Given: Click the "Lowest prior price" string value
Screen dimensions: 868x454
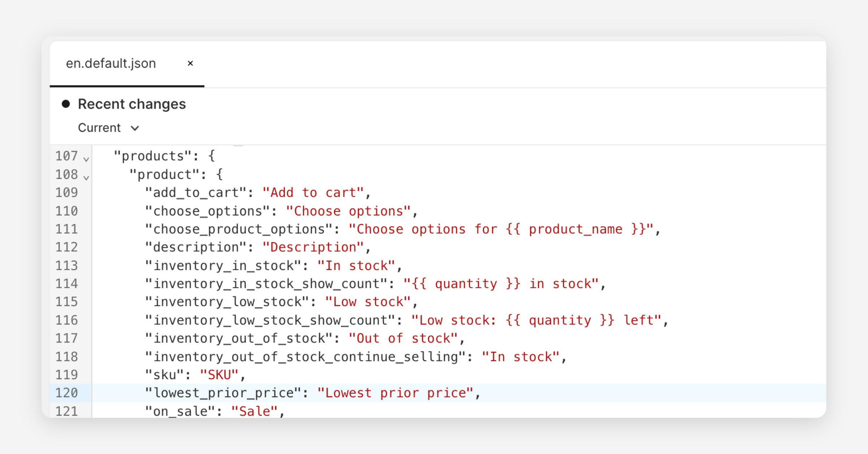Looking at the screenshot, I should pyautogui.click(x=395, y=393).
